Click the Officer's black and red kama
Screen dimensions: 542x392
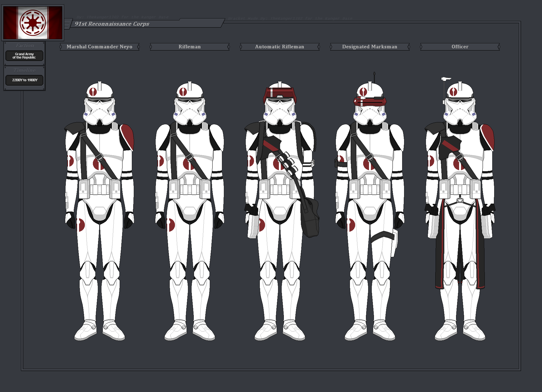(440, 249)
